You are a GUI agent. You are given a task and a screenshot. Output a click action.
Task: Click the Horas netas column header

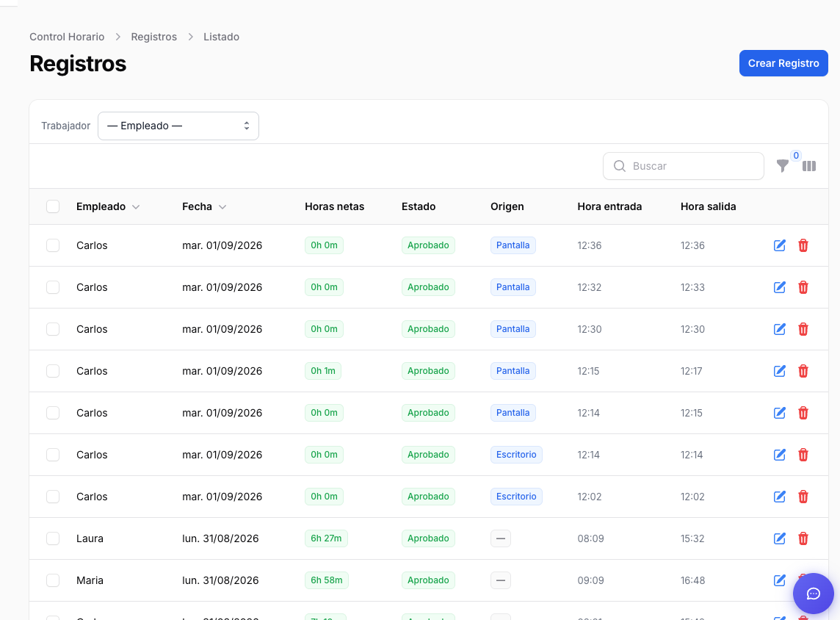pos(334,206)
